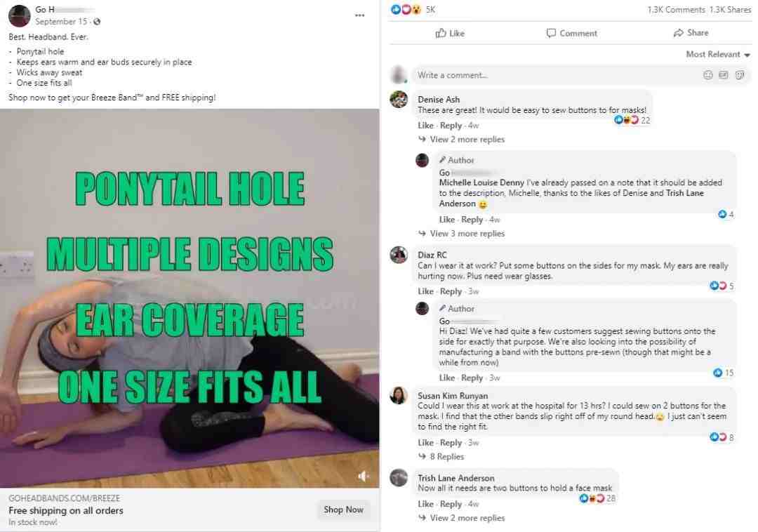
Task: Click the sticker icon in comment box
Action: [x=740, y=75]
